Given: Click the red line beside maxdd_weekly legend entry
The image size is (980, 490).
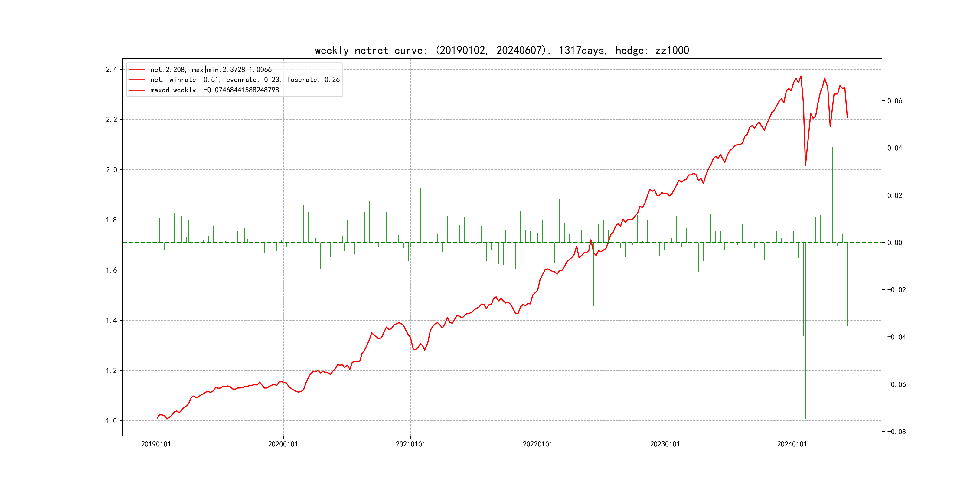Looking at the screenshot, I should pos(137,90).
